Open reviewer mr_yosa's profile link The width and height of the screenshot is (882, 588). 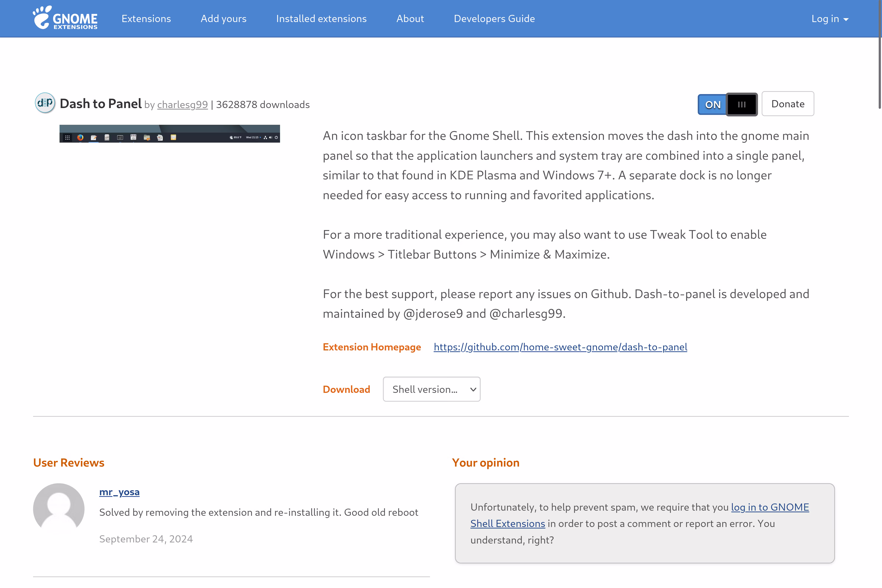119,492
